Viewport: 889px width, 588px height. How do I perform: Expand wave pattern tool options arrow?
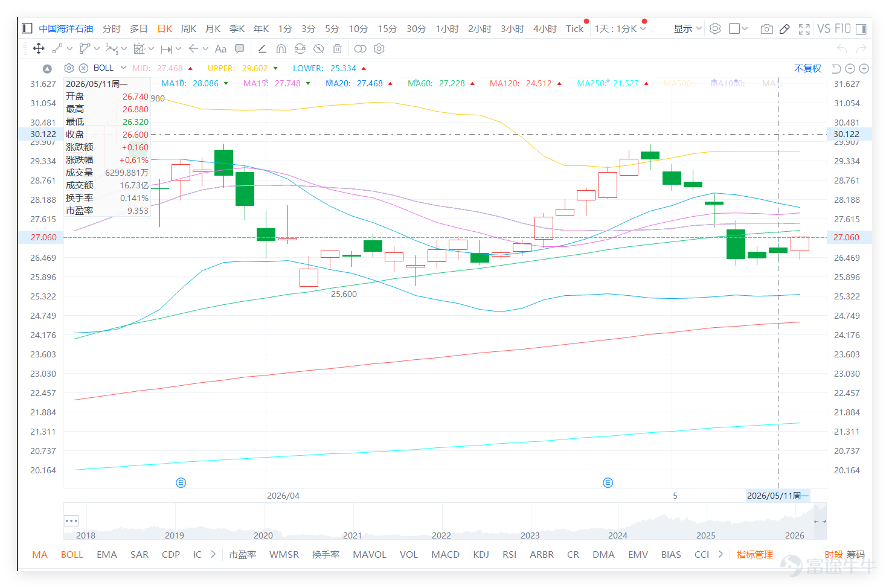tap(124, 49)
